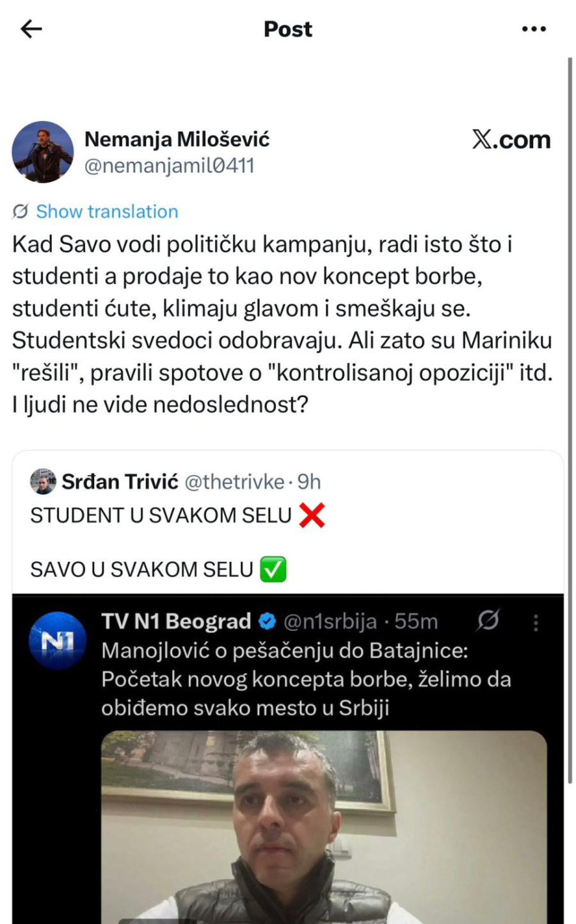Screen dimensions: 576x924
Task: Tap the translation icon on the N1 embedded post
Action: 487,620
